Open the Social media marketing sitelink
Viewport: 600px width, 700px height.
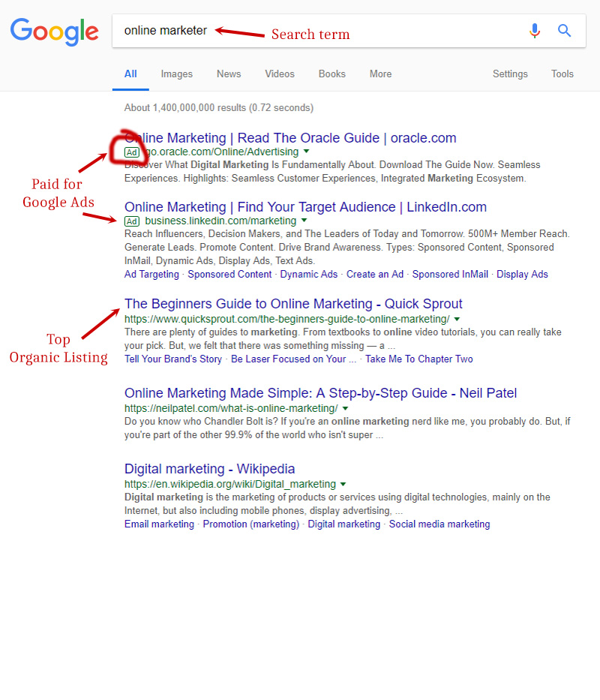pyautogui.click(x=439, y=524)
